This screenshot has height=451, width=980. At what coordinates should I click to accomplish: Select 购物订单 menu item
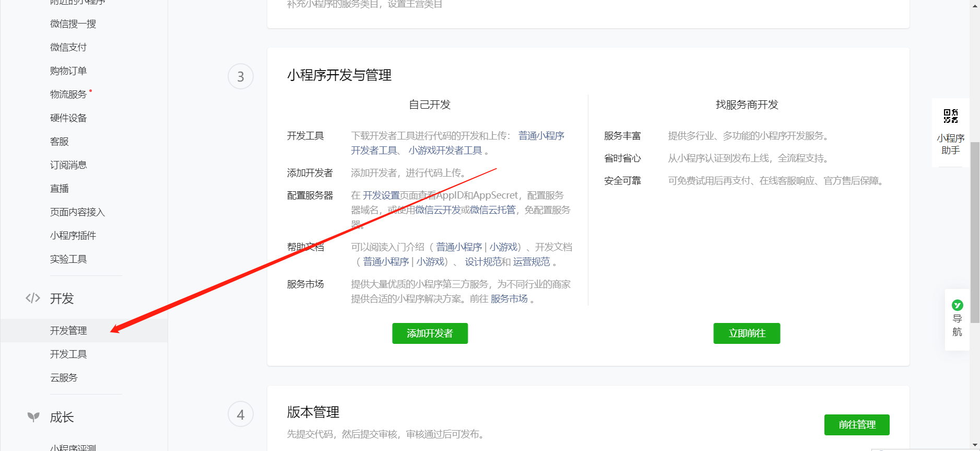[68, 71]
